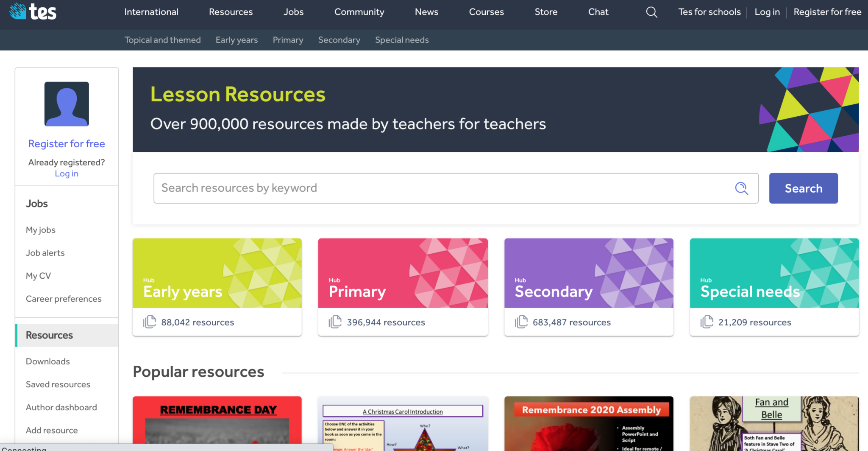This screenshot has width=868, height=451.
Task: Open A Christmas Carol Introduction resource
Action: (403, 423)
